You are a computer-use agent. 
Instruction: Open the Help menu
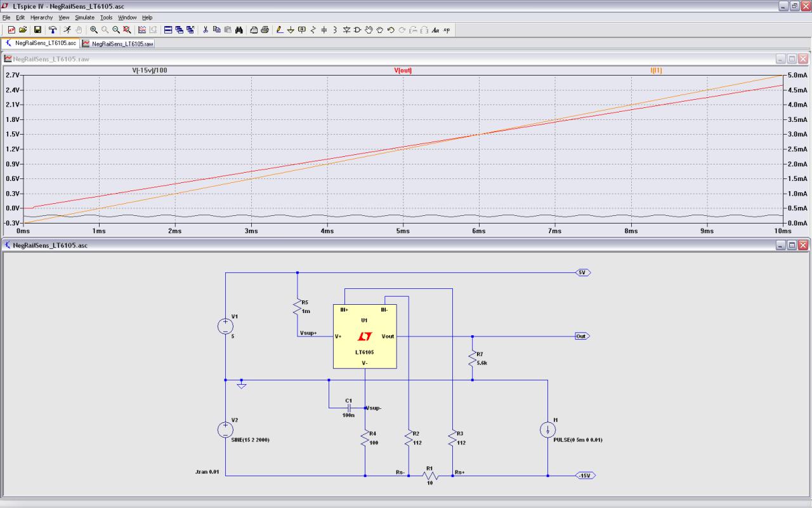pyautogui.click(x=147, y=18)
